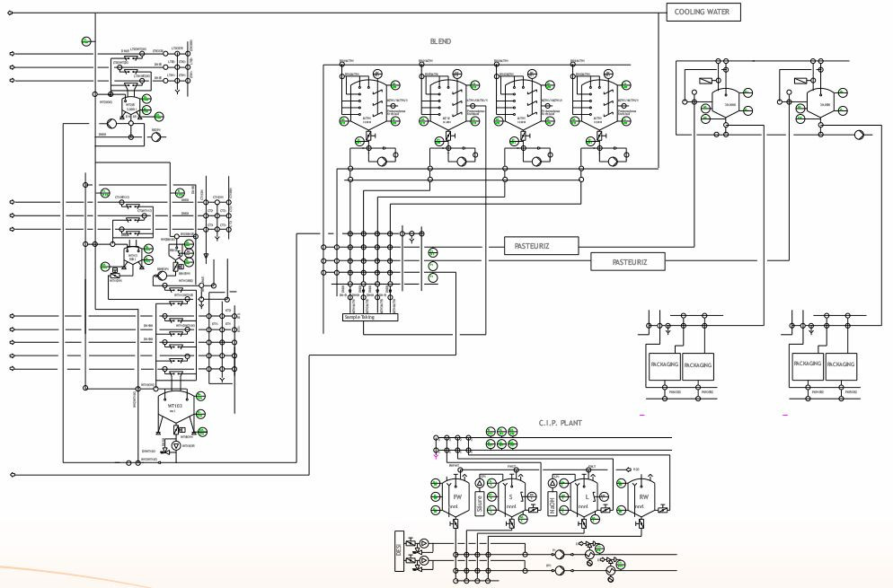Image resolution: width=893 pixels, height=588 pixels.
Task: Select the WT103 tank symbol
Action: (x=175, y=408)
